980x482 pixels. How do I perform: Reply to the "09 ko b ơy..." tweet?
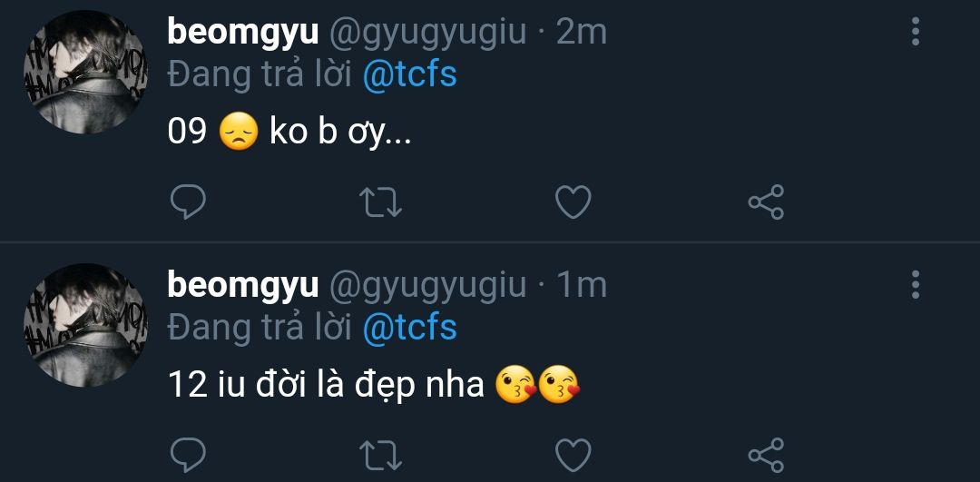188,202
